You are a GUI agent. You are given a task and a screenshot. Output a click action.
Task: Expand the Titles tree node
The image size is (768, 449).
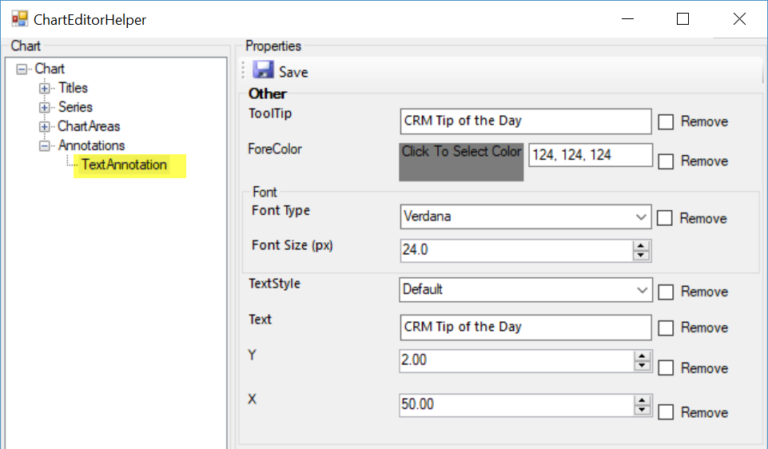coord(44,88)
